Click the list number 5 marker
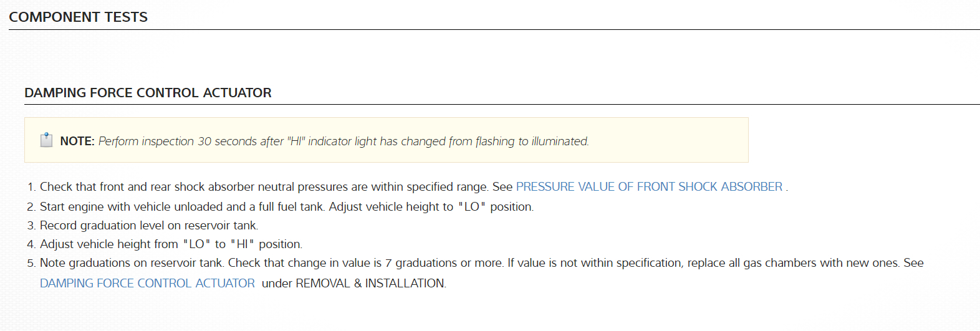Screen dimensions: 980x331 pos(31,263)
